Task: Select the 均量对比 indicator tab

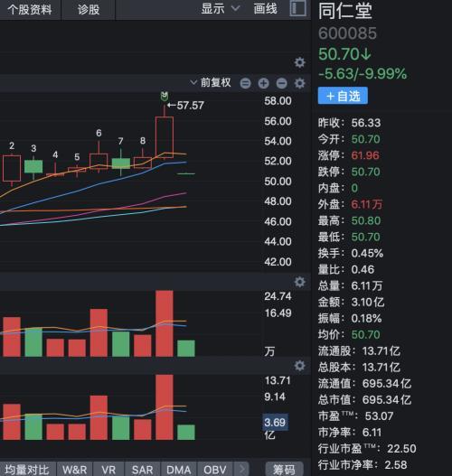Action: (x=27, y=470)
